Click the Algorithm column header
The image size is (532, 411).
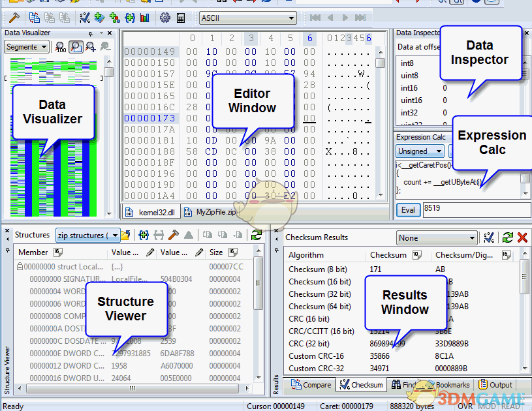pyautogui.click(x=306, y=255)
